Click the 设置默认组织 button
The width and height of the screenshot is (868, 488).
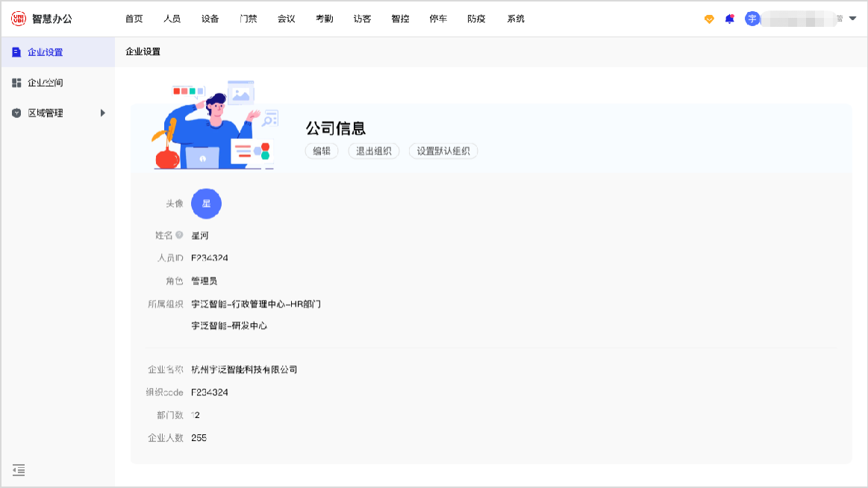(x=443, y=151)
